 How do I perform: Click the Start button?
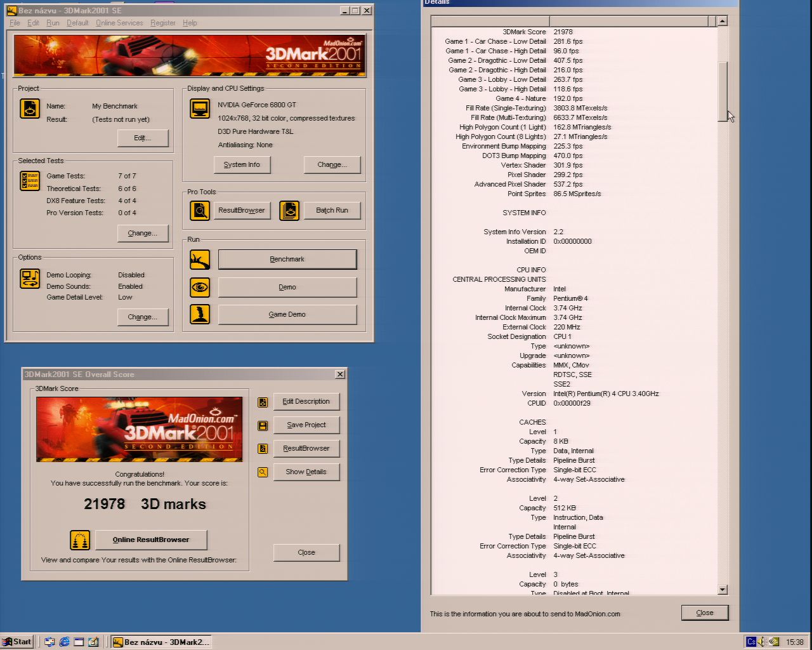point(17,642)
